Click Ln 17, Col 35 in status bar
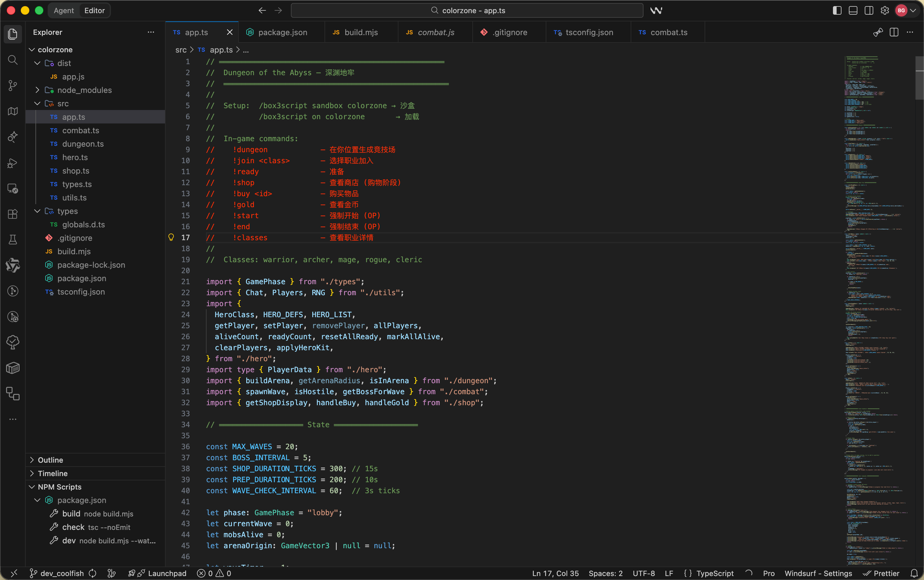The height and width of the screenshot is (580, 924). pyautogui.click(x=555, y=573)
